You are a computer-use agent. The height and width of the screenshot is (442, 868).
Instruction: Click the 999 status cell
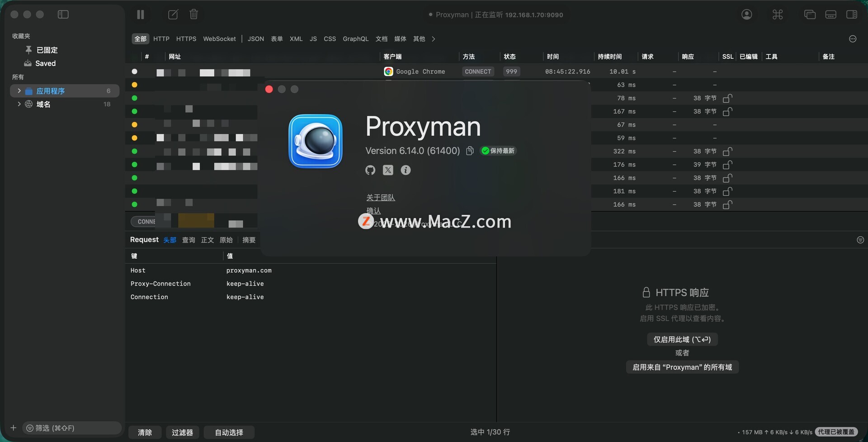[x=511, y=71]
